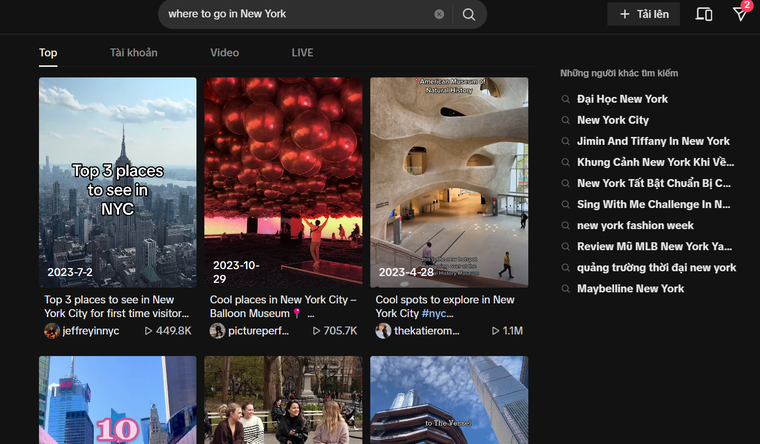The image size is (760, 444).
Task: Clear the search box with the X icon
Action: point(439,14)
